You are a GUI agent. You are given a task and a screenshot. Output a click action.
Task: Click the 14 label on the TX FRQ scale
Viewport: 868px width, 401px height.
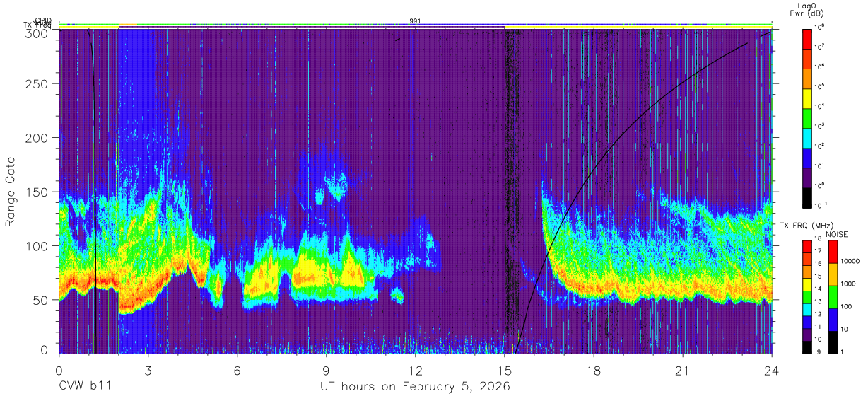(818, 289)
